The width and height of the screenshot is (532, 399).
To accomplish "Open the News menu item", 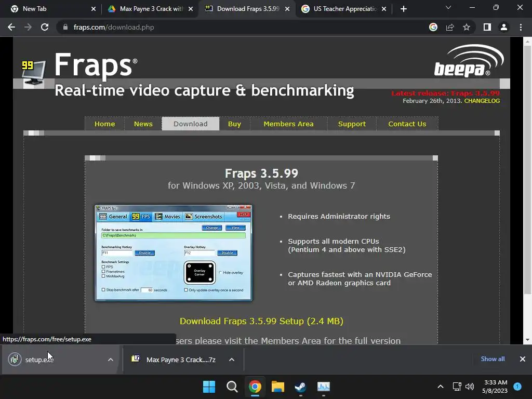I will 143,124.
